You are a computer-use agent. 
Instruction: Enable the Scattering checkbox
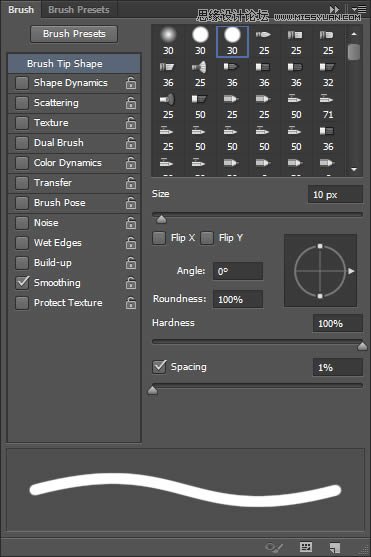point(22,103)
